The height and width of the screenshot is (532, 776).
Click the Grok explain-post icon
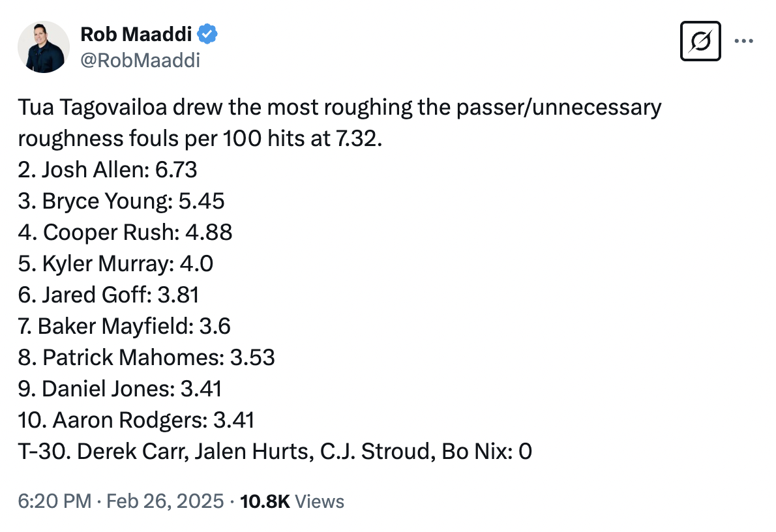click(x=700, y=41)
